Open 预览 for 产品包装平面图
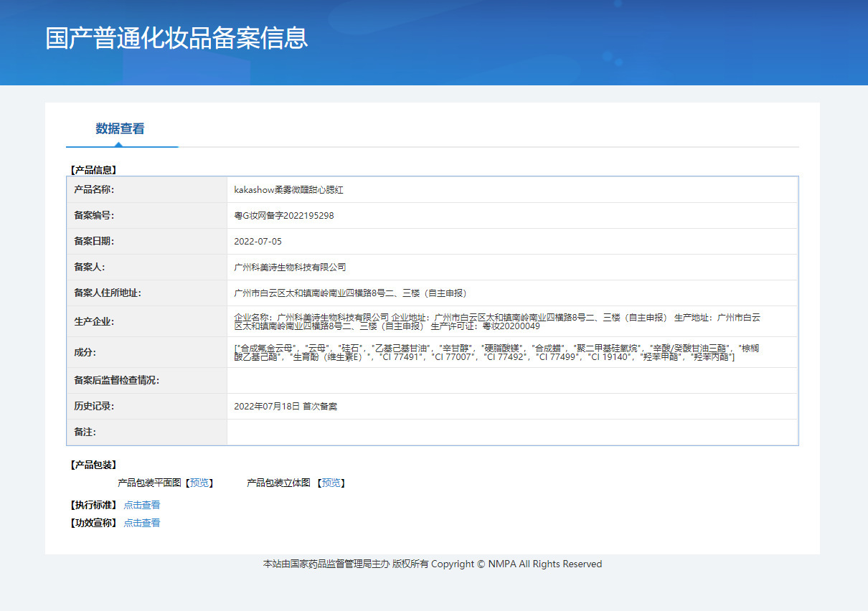Viewport: 868px width, 611px height. pos(199,483)
